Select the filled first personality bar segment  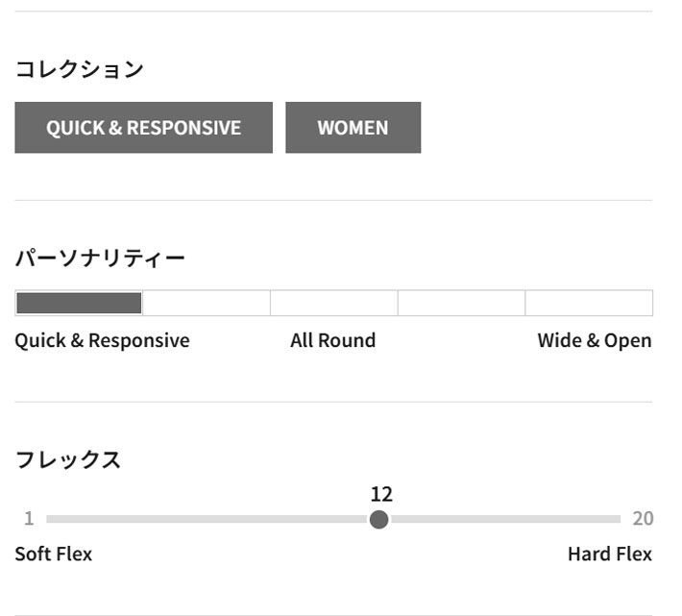click(79, 304)
